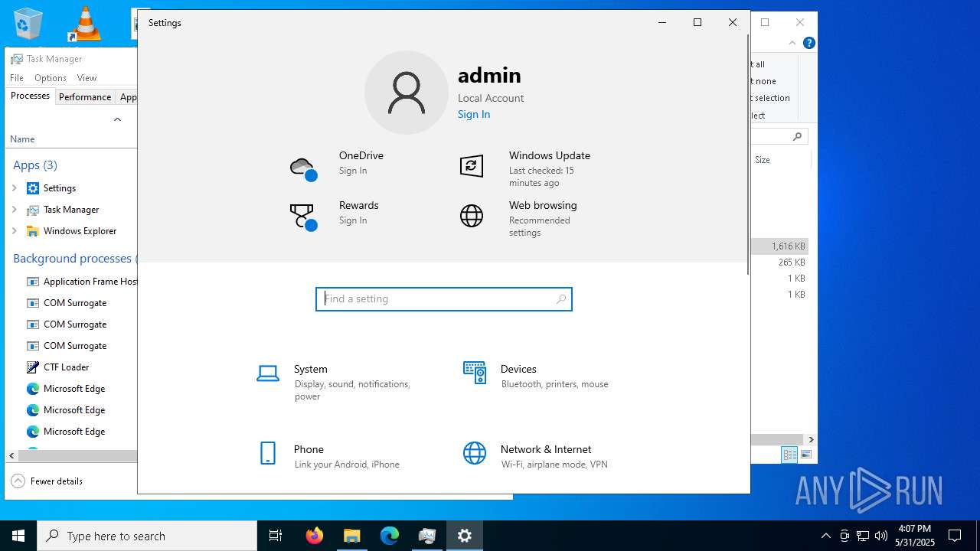Select the CTF Loader process row
Viewport: 980px width, 551px height.
pyautogui.click(x=73, y=367)
